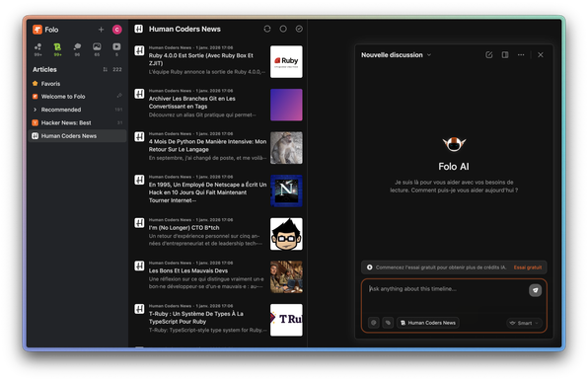This screenshot has height=381, width=588.
Task: Click the feed icon beside Ruby 4.0.0 entry
Action: 139,50
